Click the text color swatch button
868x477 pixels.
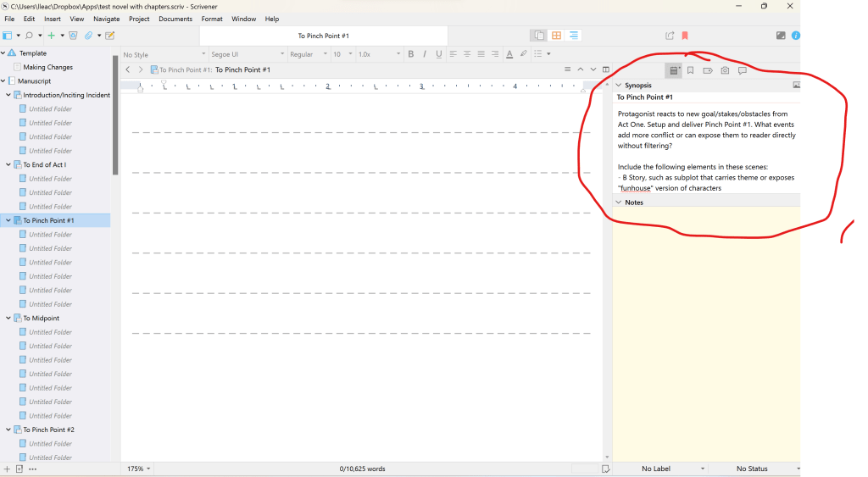(509, 54)
